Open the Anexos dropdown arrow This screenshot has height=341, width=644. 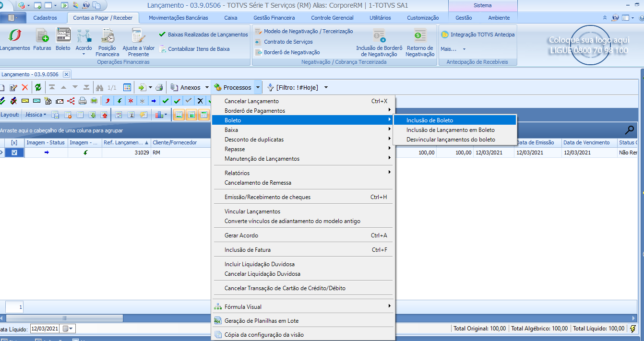click(x=207, y=87)
